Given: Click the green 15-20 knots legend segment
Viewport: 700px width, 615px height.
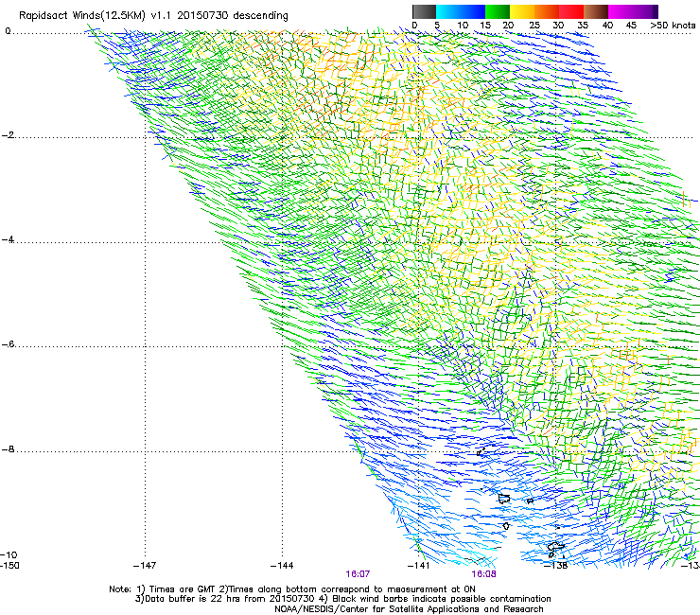Looking at the screenshot, I should (x=498, y=11).
